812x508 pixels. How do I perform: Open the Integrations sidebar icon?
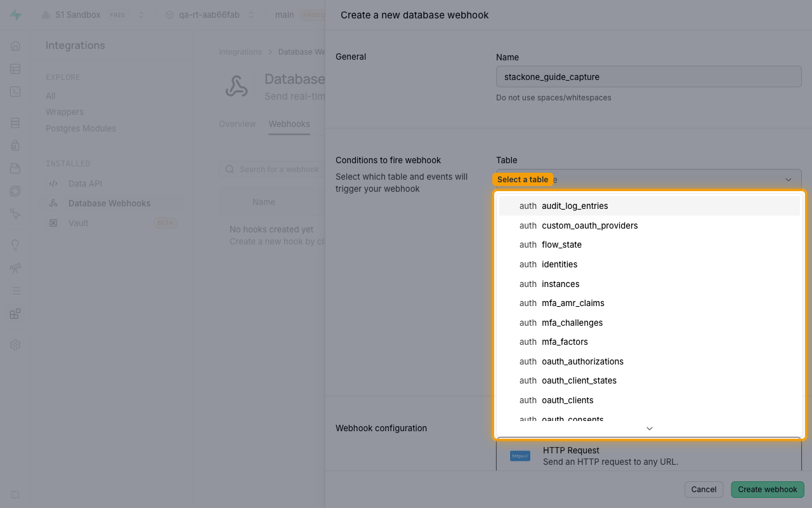pos(15,314)
